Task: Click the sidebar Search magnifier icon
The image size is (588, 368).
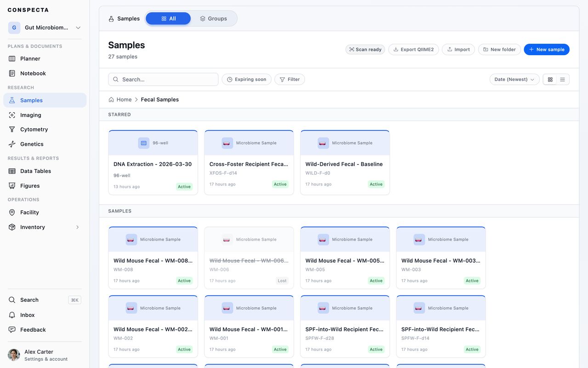Action: 12,300
